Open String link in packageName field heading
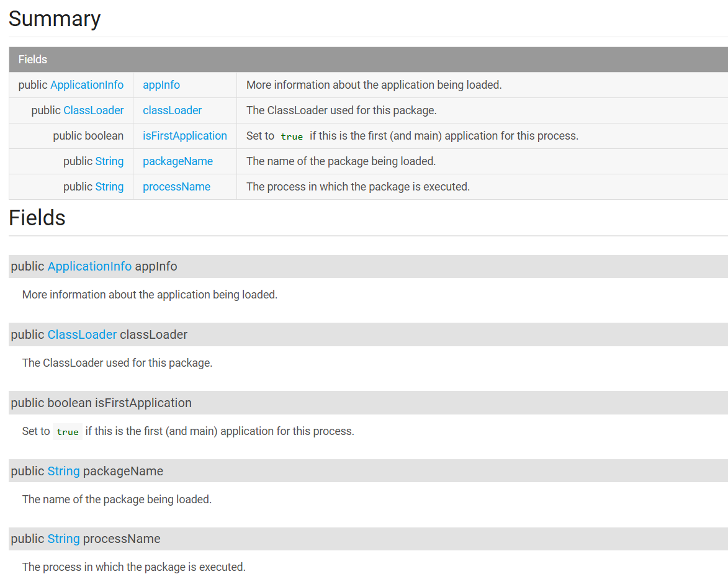This screenshot has width=728, height=587. [63, 471]
